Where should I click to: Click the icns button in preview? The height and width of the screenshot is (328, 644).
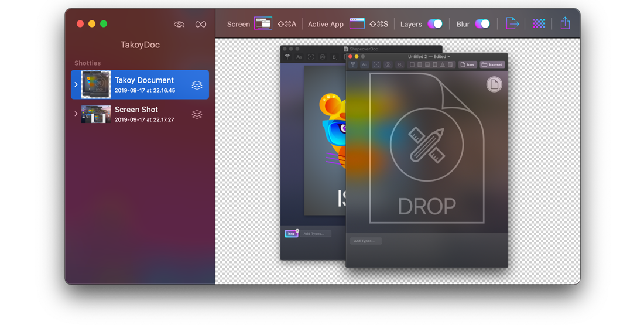coord(468,64)
